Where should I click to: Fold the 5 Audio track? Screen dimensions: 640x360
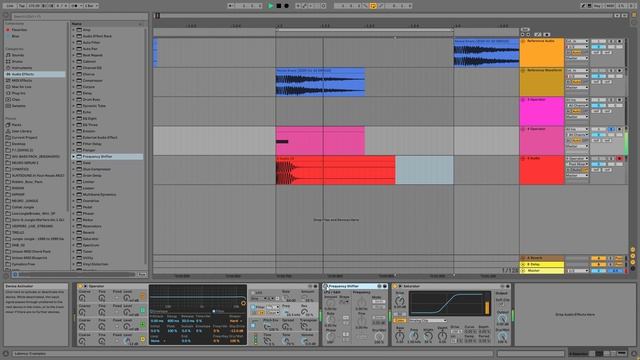(523, 159)
